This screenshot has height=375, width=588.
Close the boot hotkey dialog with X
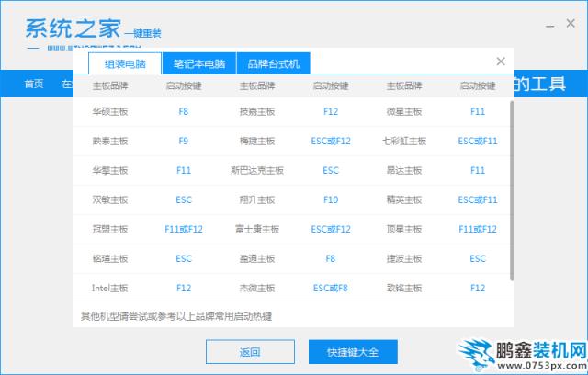501,62
